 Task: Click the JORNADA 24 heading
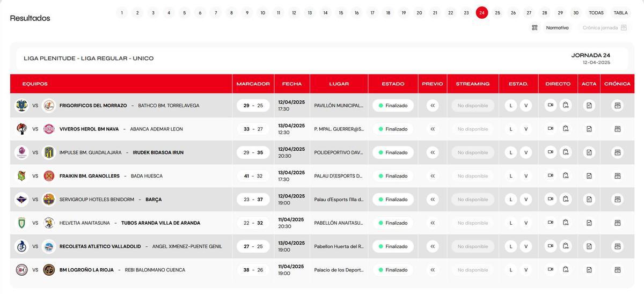(x=591, y=55)
